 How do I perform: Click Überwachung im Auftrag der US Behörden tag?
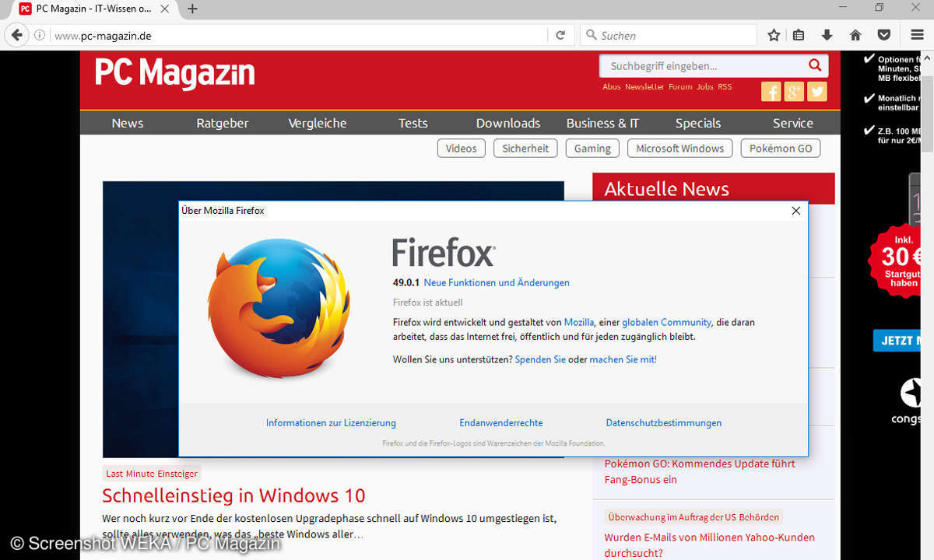pos(693,517)
